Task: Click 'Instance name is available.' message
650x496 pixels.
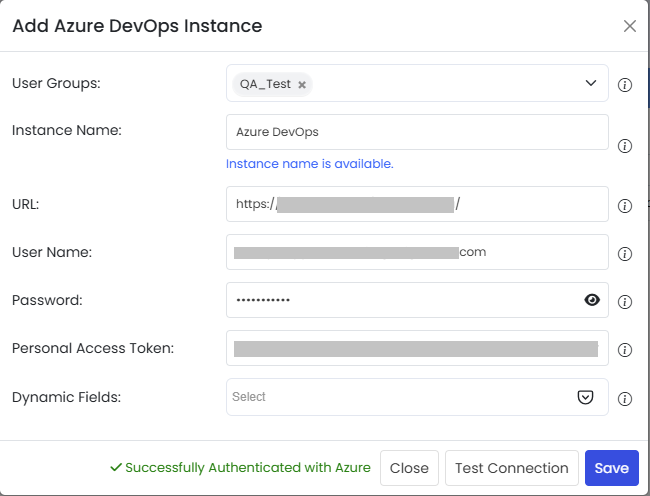Action: (x=309, y=164)
